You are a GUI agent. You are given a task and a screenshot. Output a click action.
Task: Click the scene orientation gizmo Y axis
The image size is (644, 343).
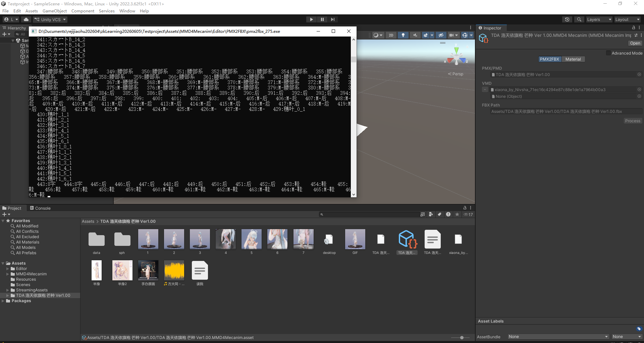[x=456, y=50]
